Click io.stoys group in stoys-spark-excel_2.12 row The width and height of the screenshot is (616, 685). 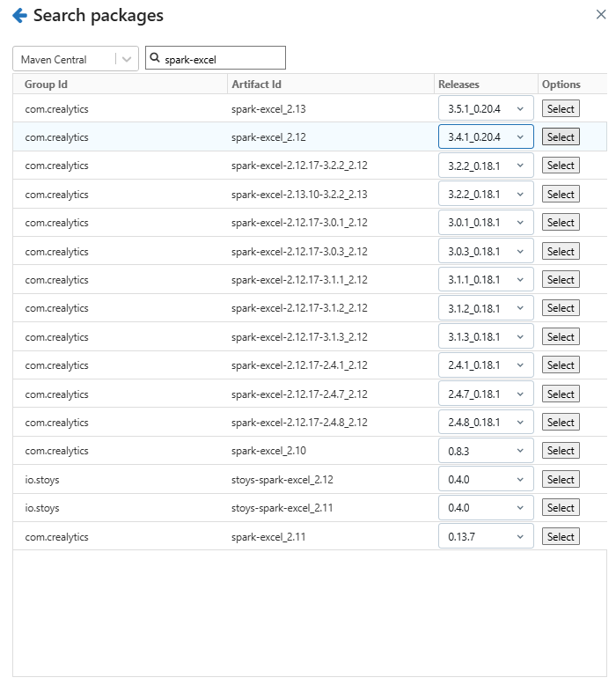pos(42,480)
